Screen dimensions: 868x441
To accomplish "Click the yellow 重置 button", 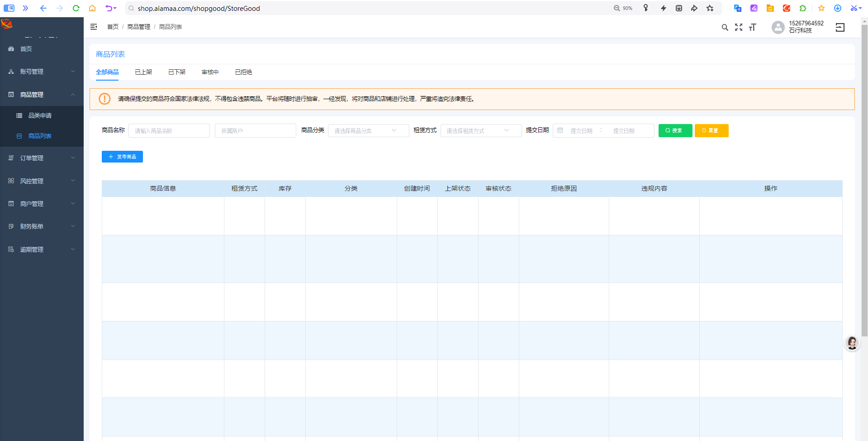I will point(711,130).
